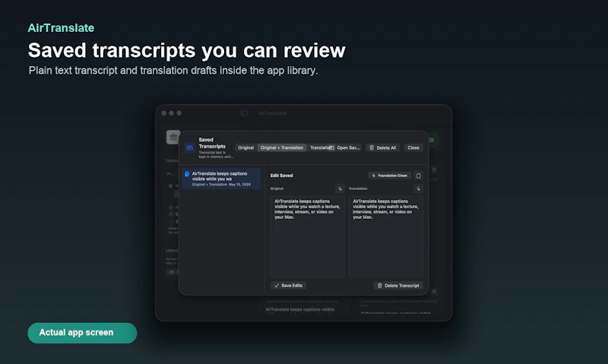
Task: Select the Original view segment
Action: (x=245, y=147)
